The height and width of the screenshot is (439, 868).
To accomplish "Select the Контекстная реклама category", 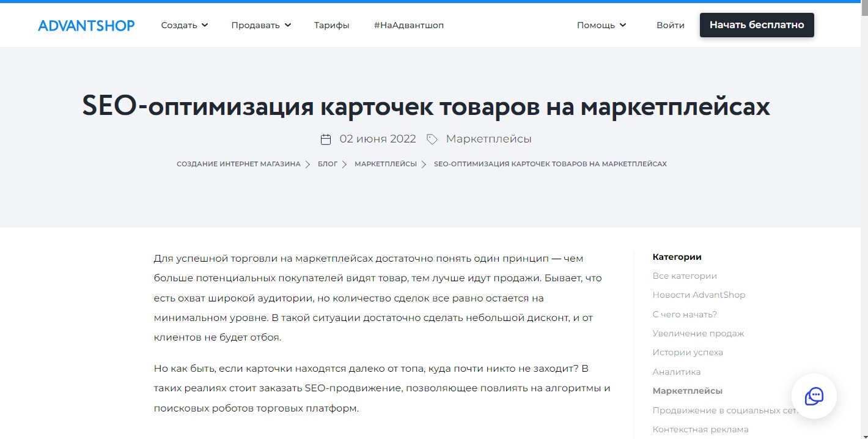I will tap(701, 429).
